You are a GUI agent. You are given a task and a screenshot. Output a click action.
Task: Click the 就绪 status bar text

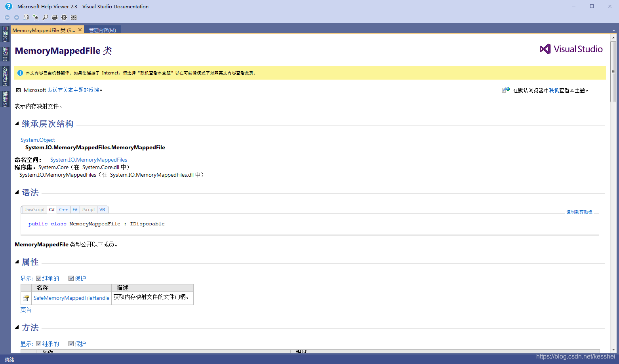coord(10,360)
